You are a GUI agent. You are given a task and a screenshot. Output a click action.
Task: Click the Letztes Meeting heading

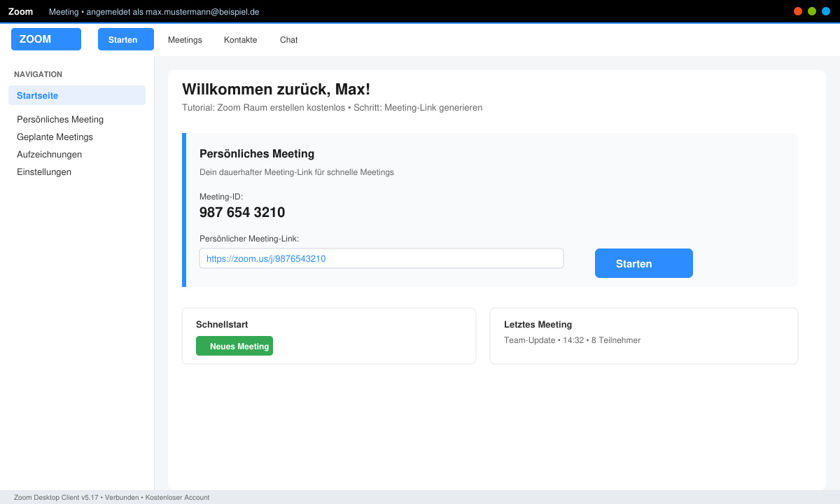538,325
